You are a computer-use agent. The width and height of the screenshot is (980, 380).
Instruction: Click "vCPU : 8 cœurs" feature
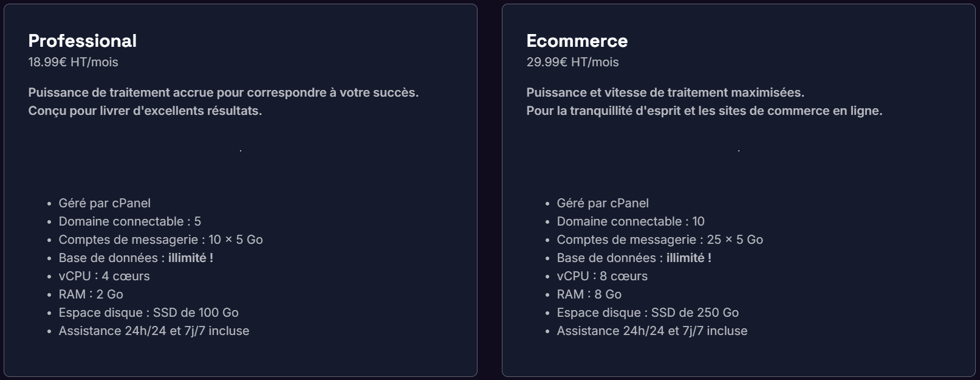point(602,276)
